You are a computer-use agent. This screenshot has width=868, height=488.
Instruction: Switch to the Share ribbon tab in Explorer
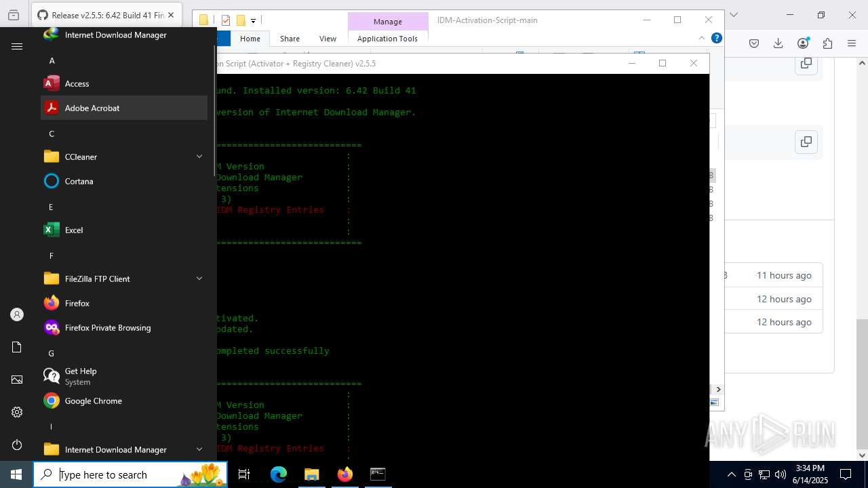pos(290,39)
